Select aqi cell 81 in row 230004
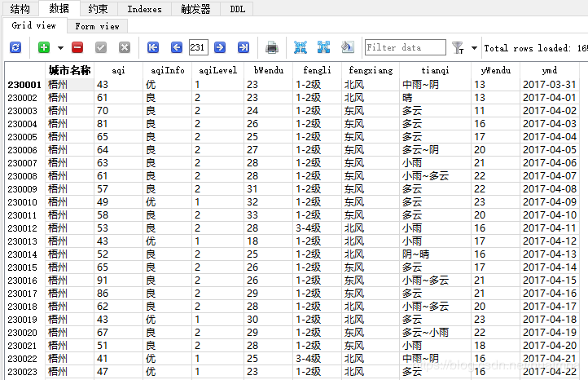This screenshot has height=380, width=588. [119, 124]
